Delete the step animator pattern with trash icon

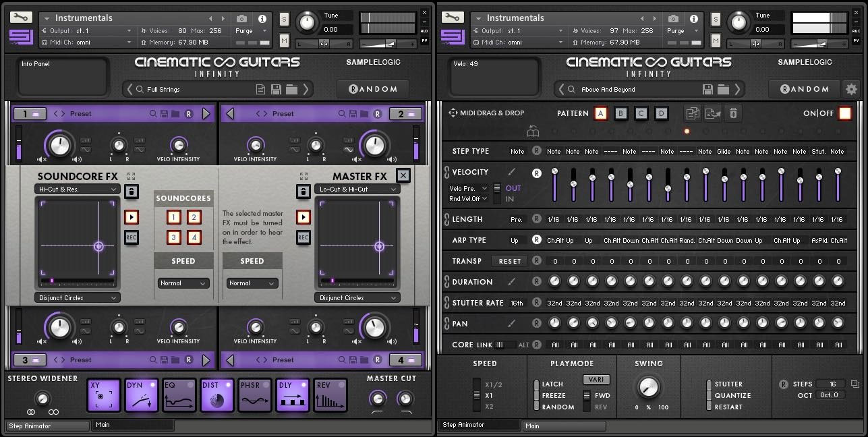pos(734,113)
